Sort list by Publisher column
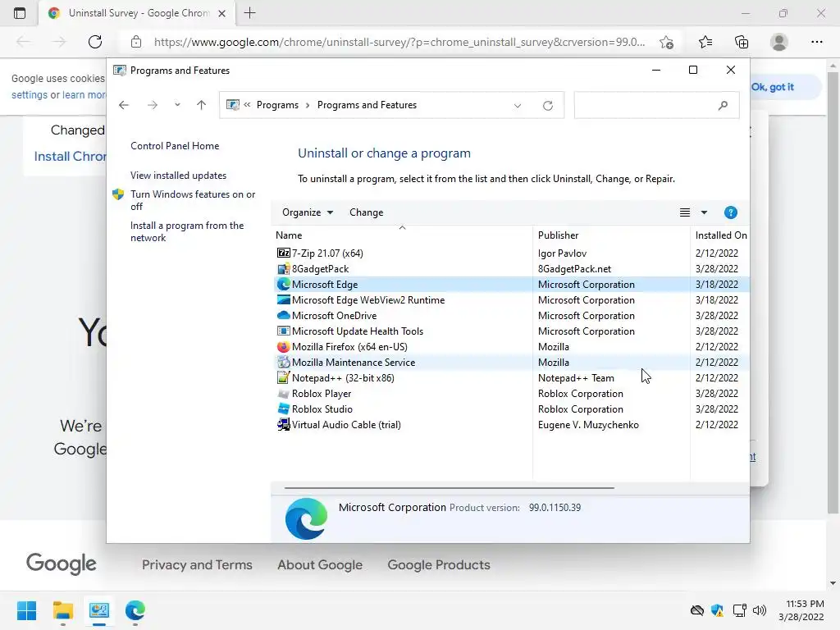This screenshot has height=630, width=840. [x=611, y=235]
